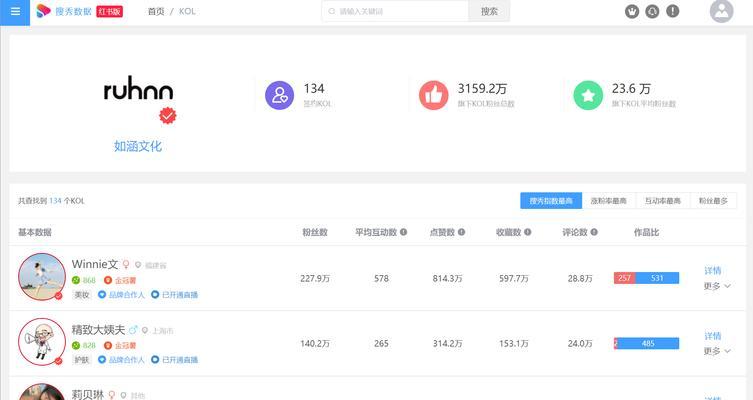Click the info icon next to 评论数
753x400 pixels.
coord(594,232)
